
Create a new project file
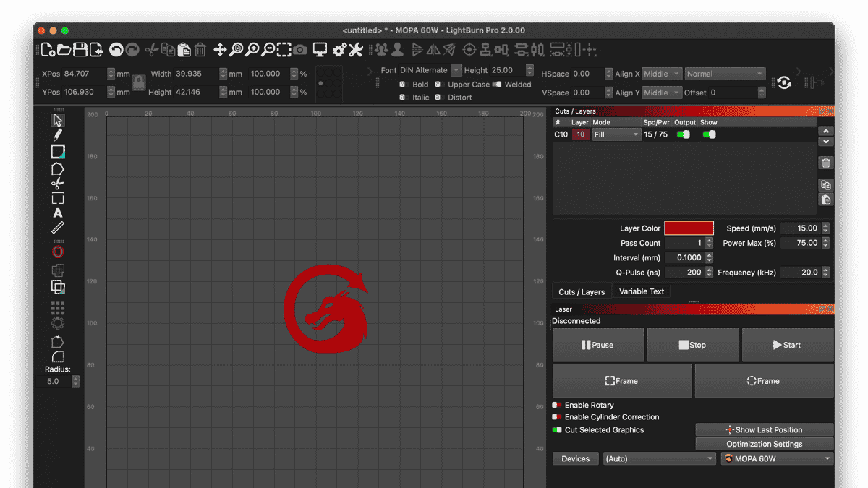point(48,50)
